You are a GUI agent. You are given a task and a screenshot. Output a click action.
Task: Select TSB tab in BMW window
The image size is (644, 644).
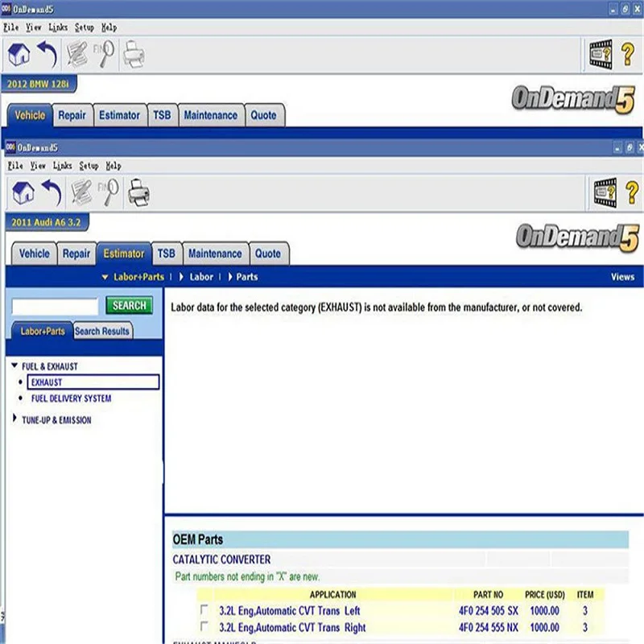tap(163, 115)
